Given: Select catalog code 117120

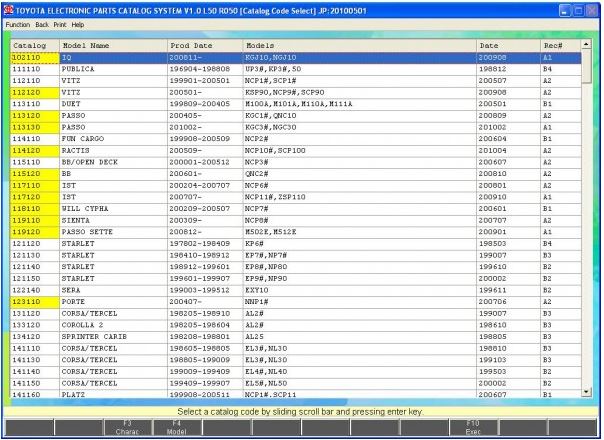Looking at the screenshot, I should tap(35, 197).
